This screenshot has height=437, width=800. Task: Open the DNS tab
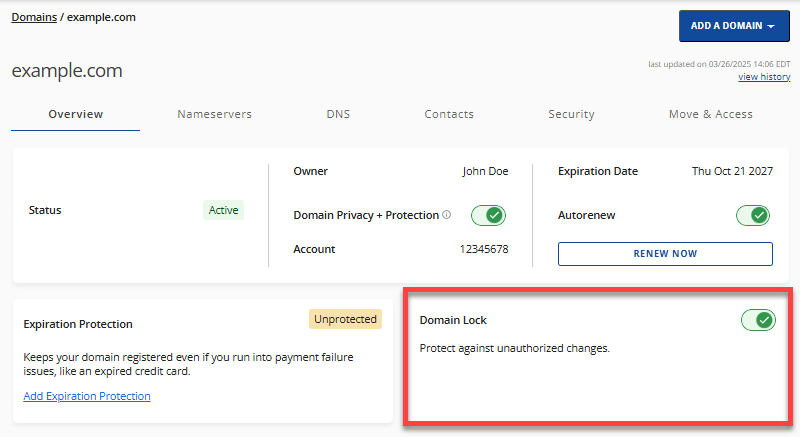(x=338, y=114)
